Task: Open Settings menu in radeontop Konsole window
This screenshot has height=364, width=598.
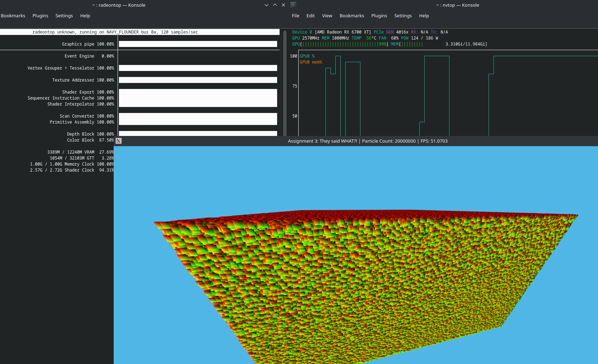Action: tap(64, 16)
